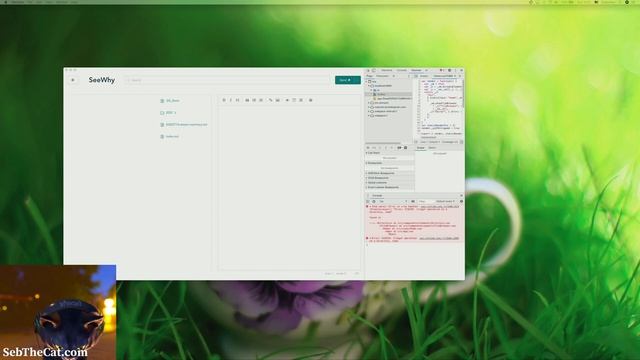The height and width of the screenshot is (360, 640).
Task: Switch to the Scope tab in debugger
Action: [421, 148]
